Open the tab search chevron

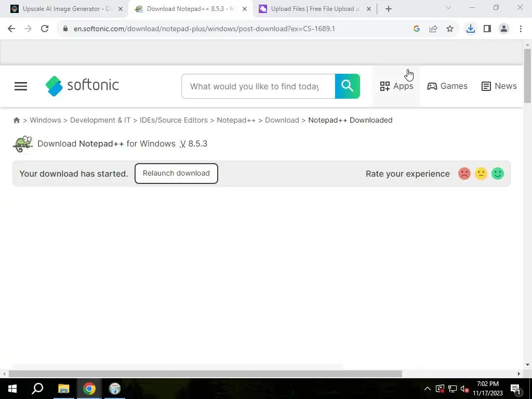click(448, 7)
